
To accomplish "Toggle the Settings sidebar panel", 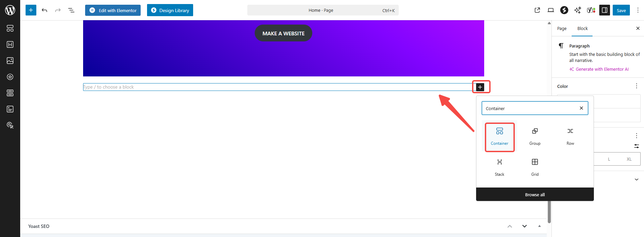I will pos(604,10).
